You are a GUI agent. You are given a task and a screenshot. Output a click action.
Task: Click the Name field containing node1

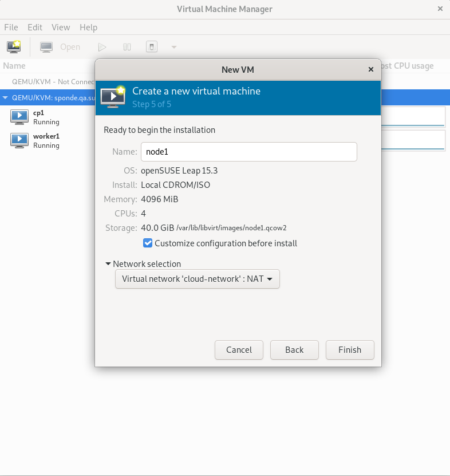248,152
